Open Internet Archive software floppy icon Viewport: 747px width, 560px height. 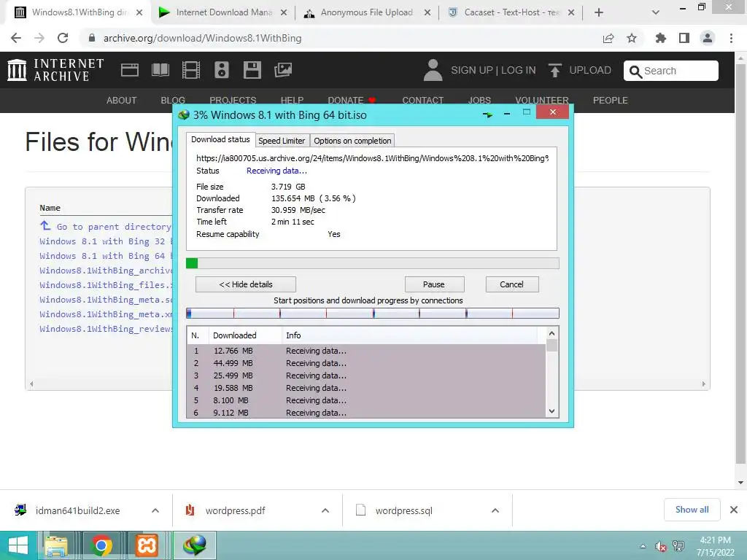252,70
